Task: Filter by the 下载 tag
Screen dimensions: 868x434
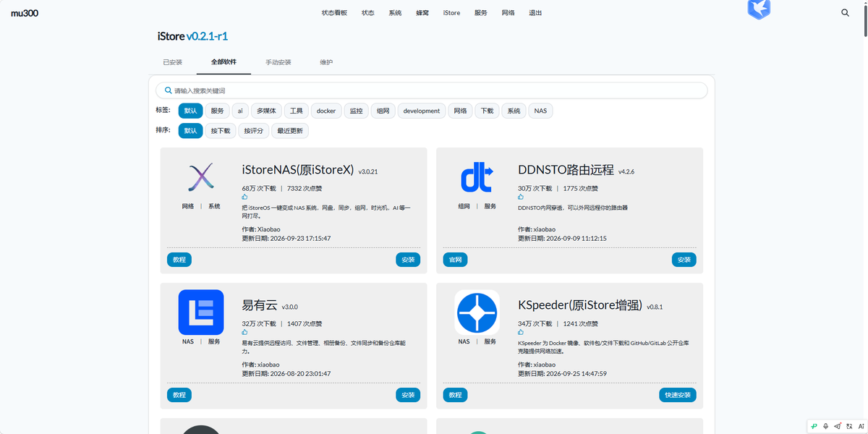Action: point(487,111)
